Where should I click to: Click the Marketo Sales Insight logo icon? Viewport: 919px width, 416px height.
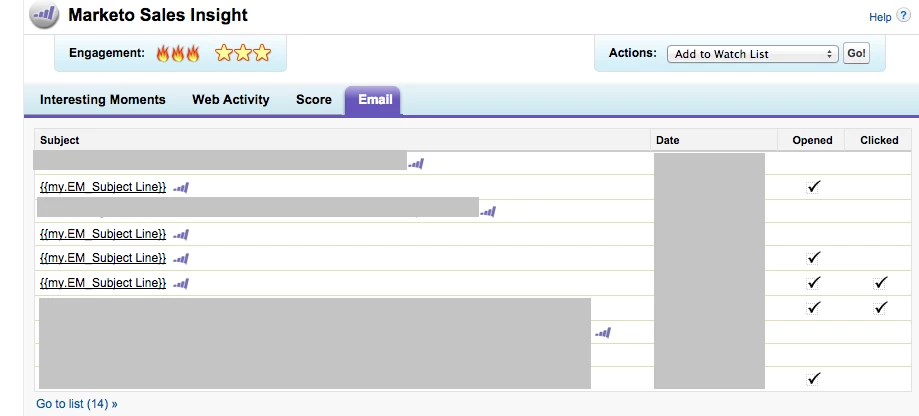[x=44, y=15]
